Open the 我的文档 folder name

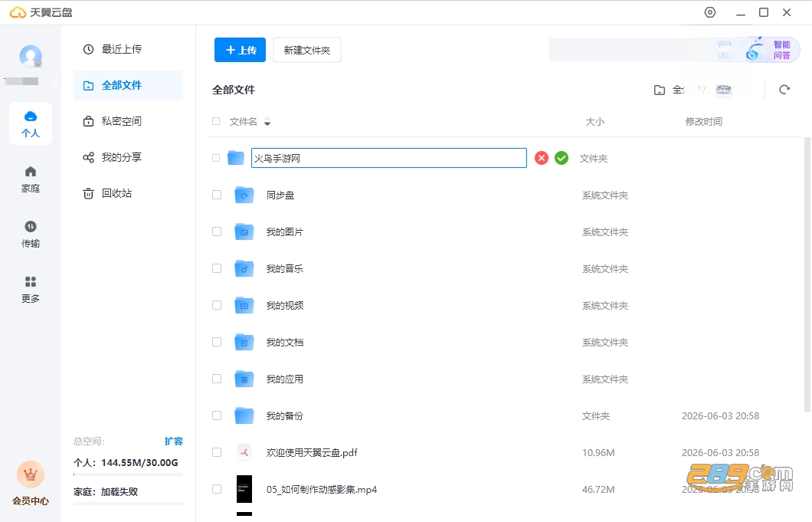[x=285, y=343]
